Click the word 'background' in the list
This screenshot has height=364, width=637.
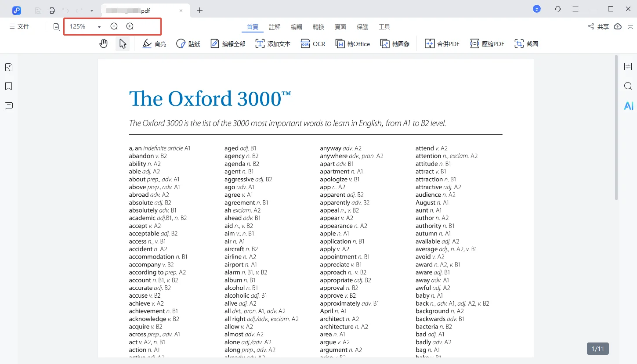pyautogui.click(x=432, y=311)
